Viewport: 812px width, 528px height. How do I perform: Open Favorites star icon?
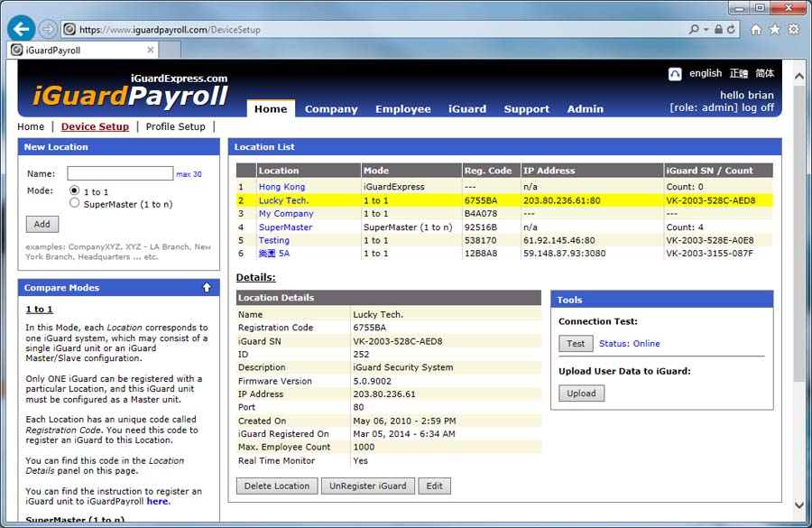[x=775, y=30]
